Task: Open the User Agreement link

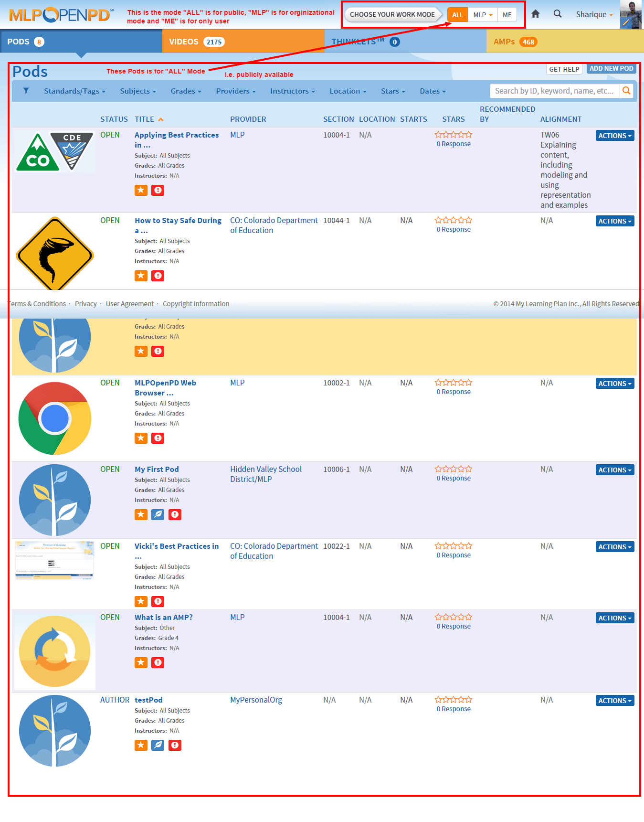Action: click(x=130, y=304)
